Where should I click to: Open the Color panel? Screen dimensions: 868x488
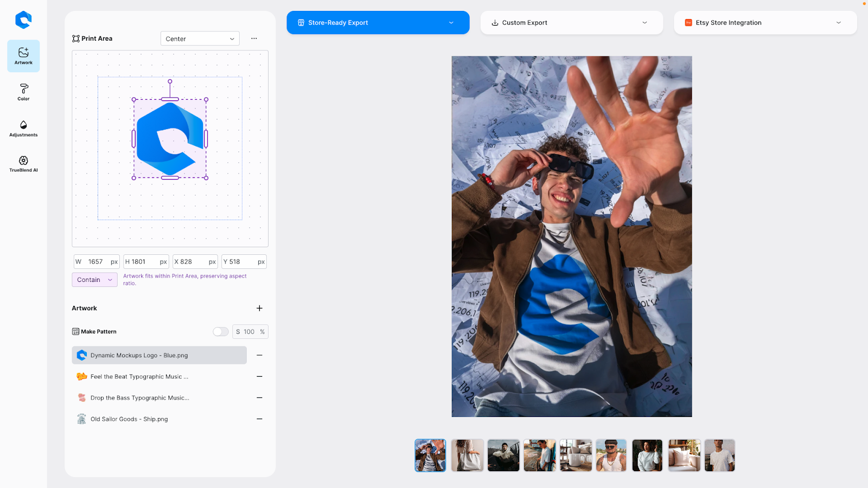(23, 92)
